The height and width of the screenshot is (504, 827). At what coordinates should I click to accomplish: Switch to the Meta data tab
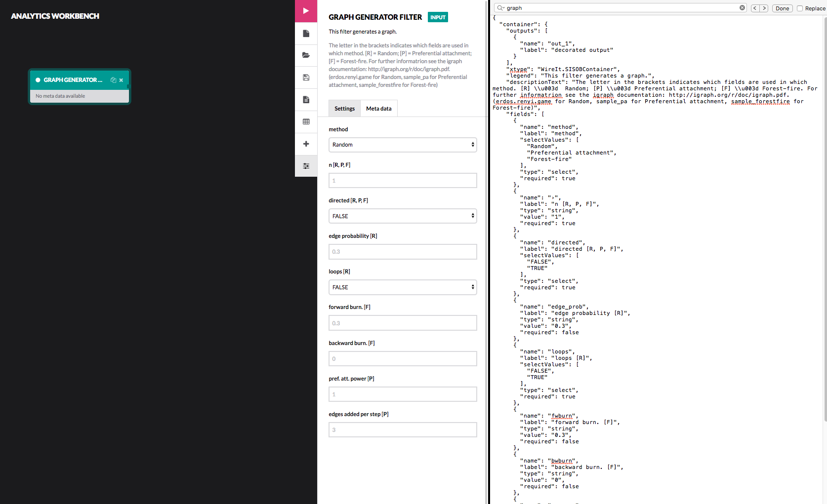[379, 109]
